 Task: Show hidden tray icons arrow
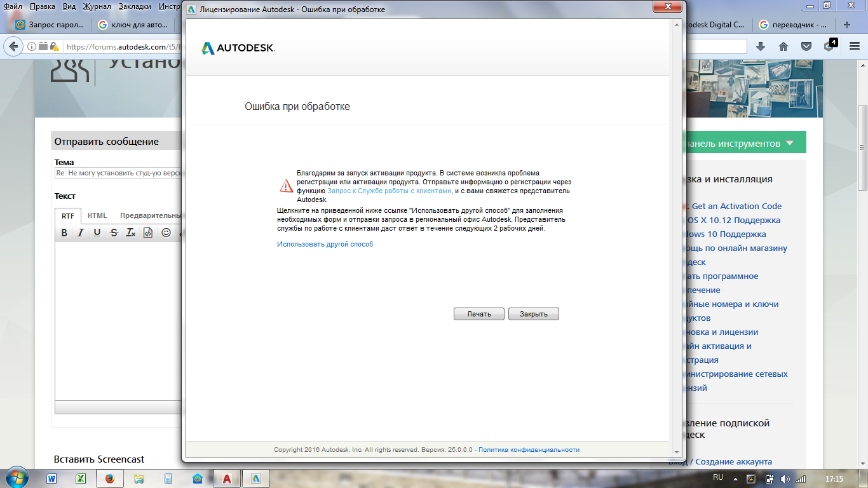coord(736,478)
